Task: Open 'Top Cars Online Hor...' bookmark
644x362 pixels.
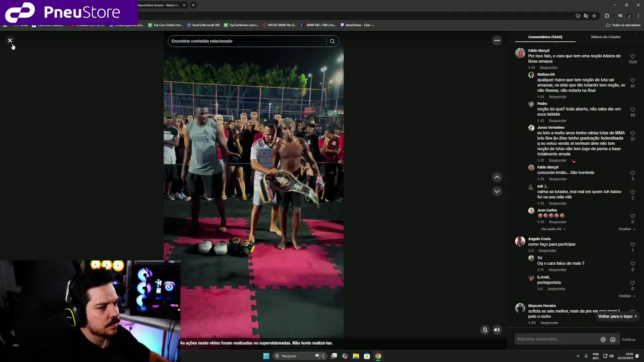Action: pyautogui.click(x=166, y=25)
